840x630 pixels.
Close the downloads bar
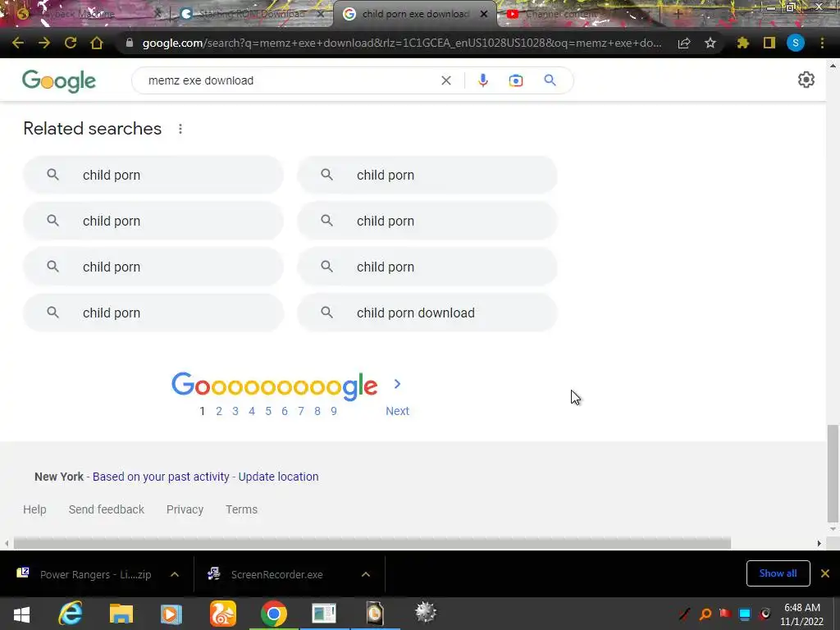click(825, 573)
